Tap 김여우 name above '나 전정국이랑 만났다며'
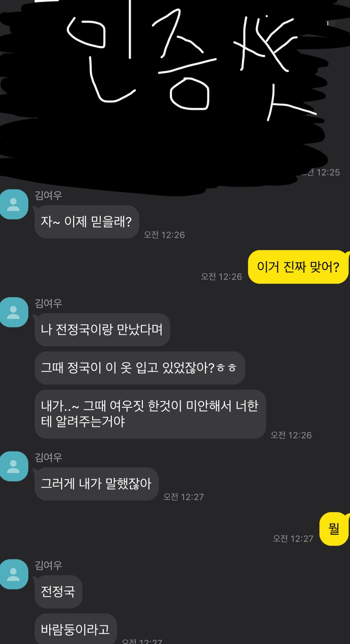Viewport: 350px width, 644px height. [x=48, y=303]
